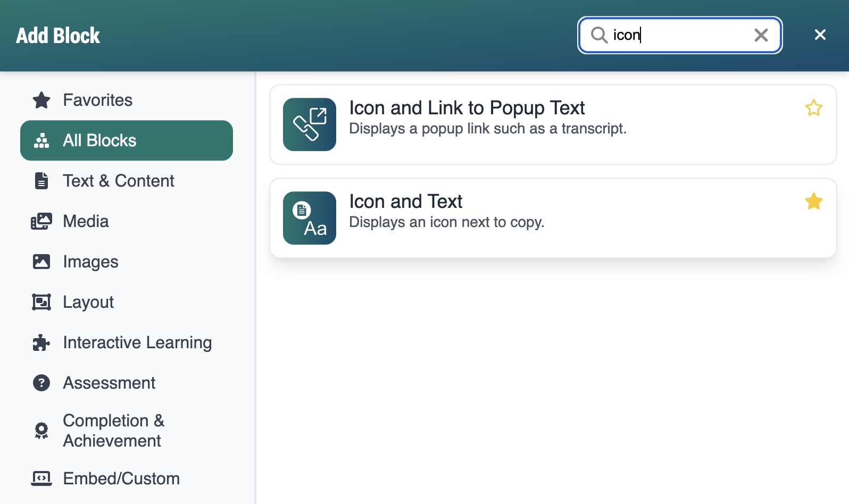
Task: Add the Icon and Link to Popup Text title
Action: click(x=467, y=108)
